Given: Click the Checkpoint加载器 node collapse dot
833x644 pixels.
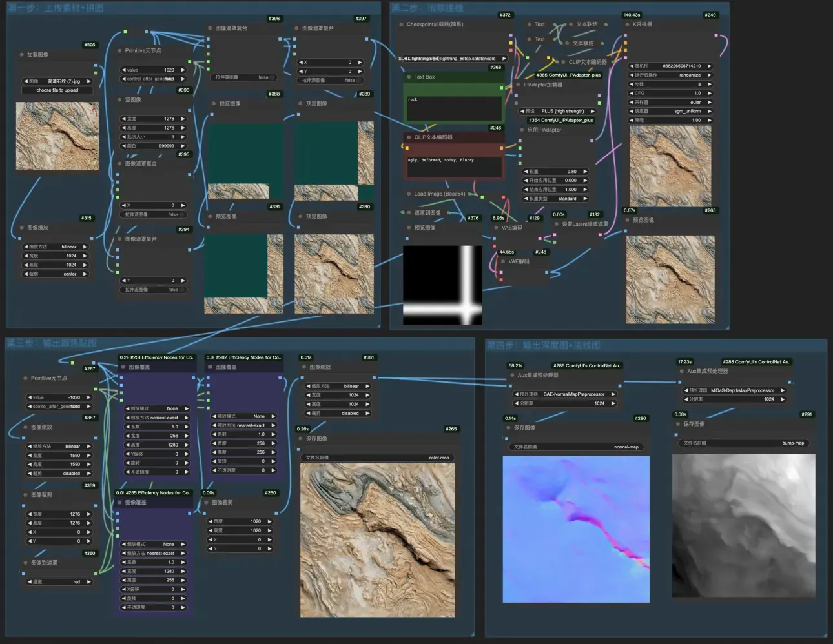Looking at the screenshot, I should [401, 25].
